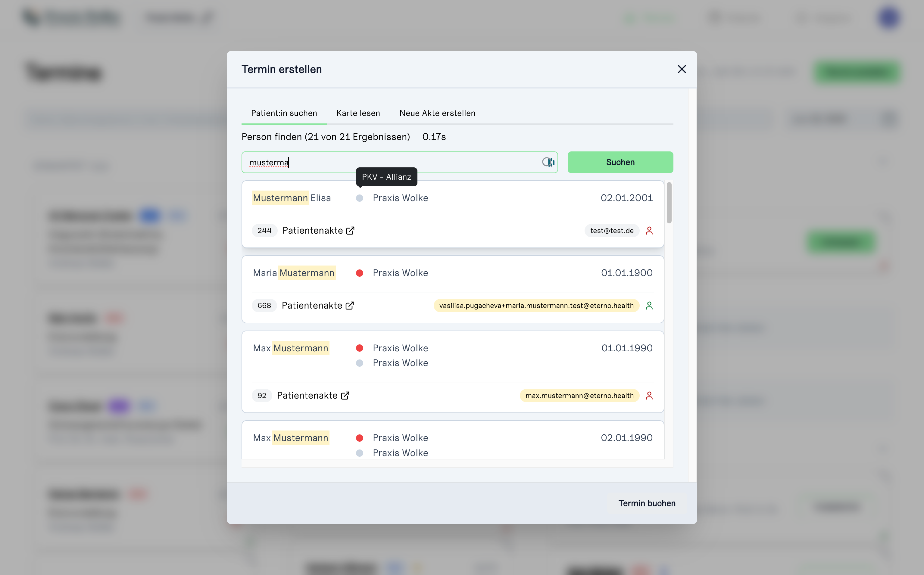Click the external link icon next to Patientenakte 244
This screenshot has height=575, width=924.
point(350,231)
